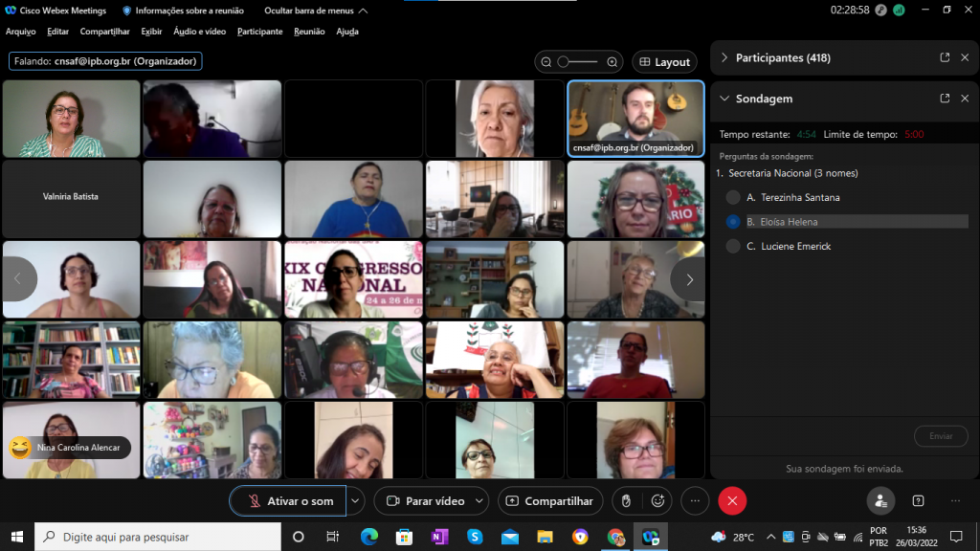This screenshot has width=980, height=551.
Task: Pop out the Participantes panel
Action: [945, 57]
